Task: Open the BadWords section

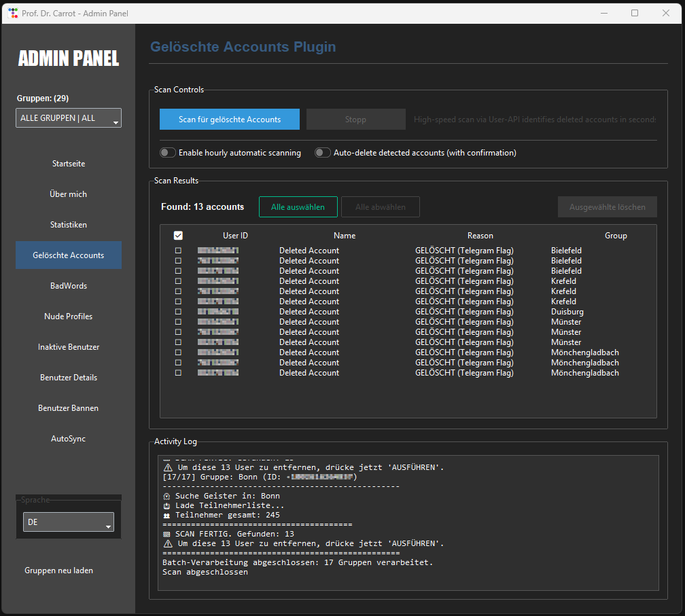Action: [69, 286]
